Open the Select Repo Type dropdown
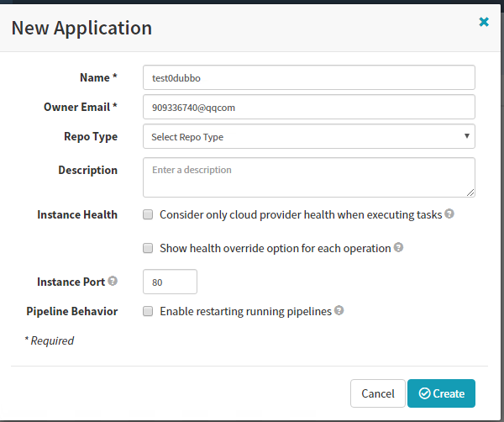The image size is (504, 422). (308, 136)
